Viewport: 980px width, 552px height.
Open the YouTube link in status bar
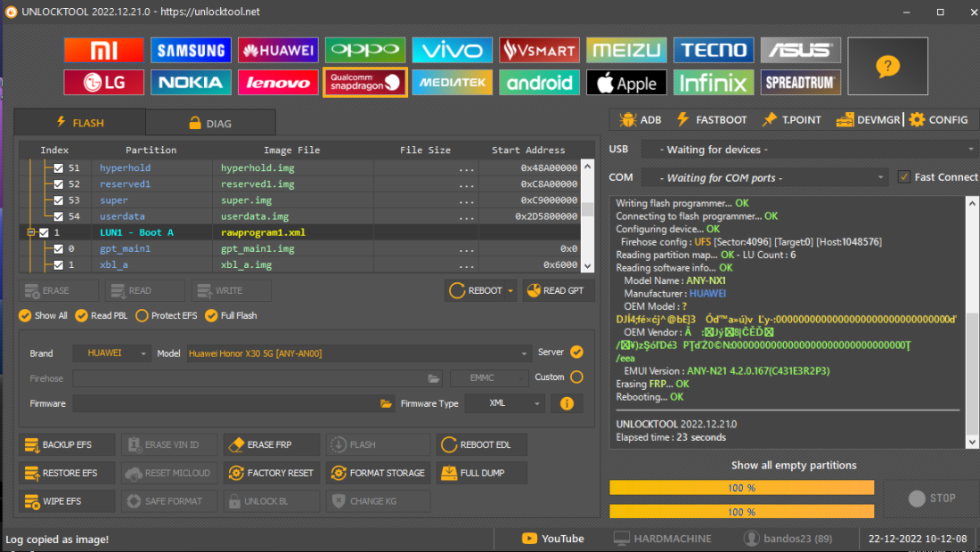[553, 539]
